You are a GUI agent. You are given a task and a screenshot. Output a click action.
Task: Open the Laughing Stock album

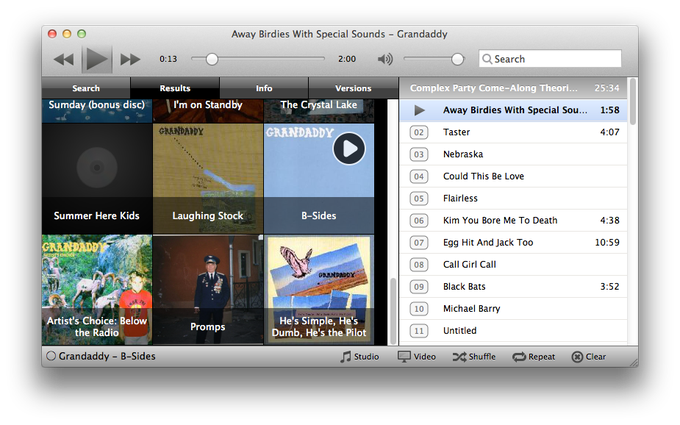click(x=208, y=179)
